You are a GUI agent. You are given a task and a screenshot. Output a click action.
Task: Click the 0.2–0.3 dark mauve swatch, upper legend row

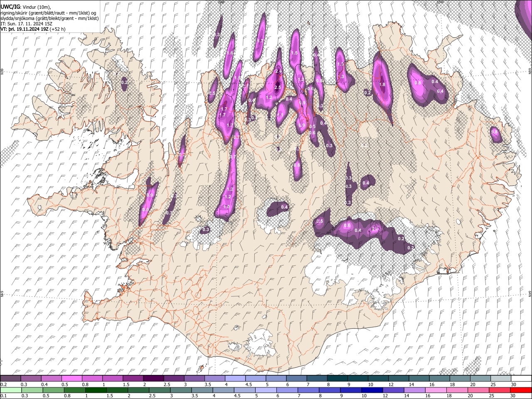(10, 378)
